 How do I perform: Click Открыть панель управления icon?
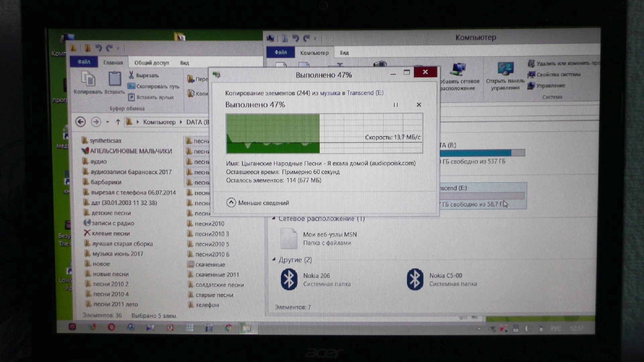tap(505, 76)
